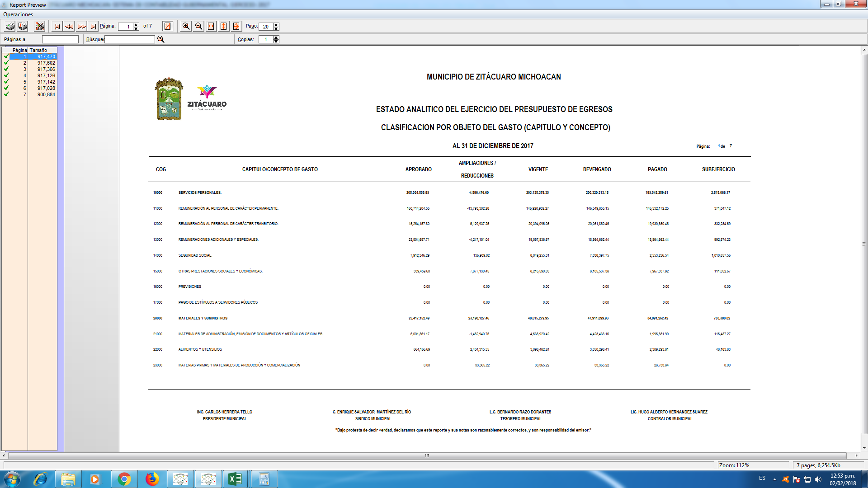The height and width of the screenshot is (488, 868).
Task: Open Excel from the taskbar
Action: tap(235, 479)
